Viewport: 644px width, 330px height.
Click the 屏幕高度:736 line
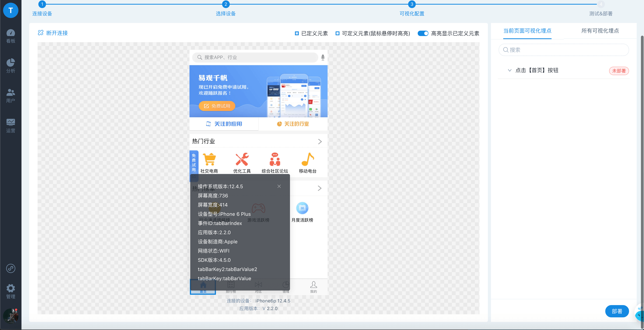click(x=213, y=196)
